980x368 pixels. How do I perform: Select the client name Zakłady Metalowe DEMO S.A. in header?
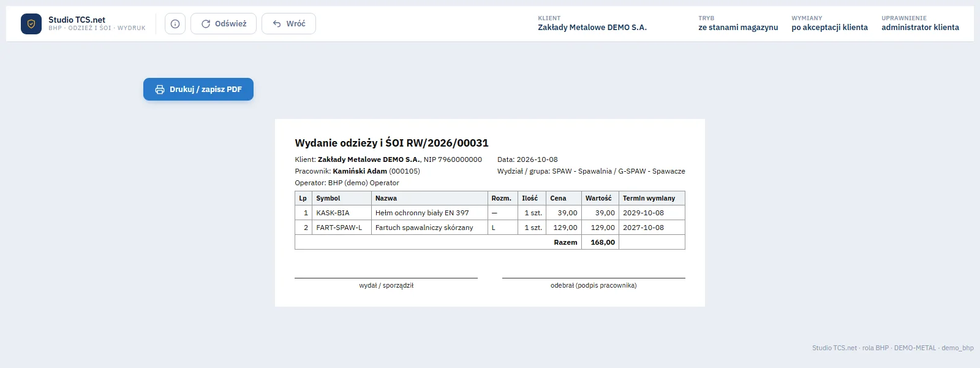(592, 28)
